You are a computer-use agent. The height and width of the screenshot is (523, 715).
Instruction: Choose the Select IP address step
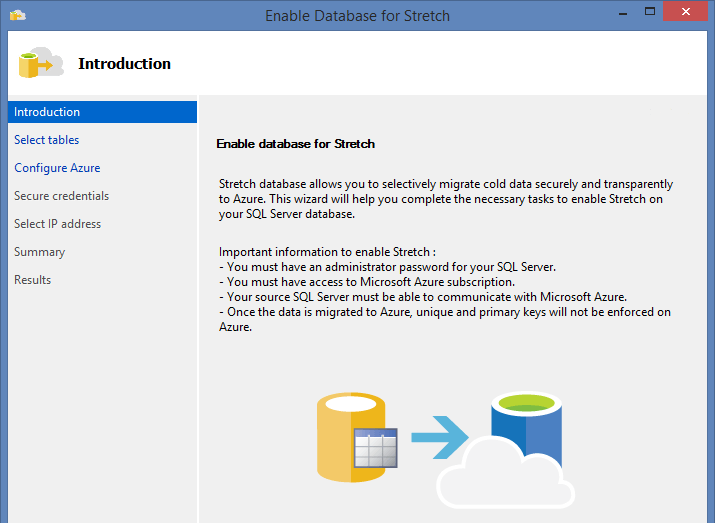(57, 224)
